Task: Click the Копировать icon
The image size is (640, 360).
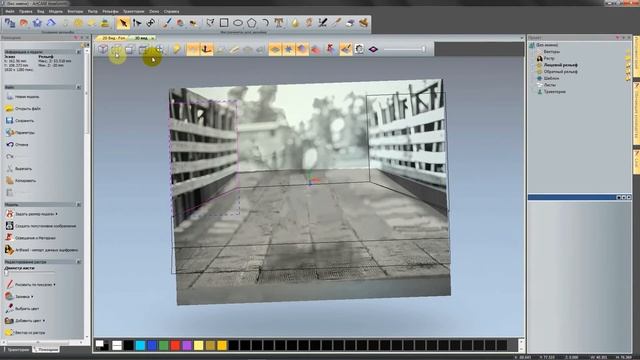Action: (9, 180)
